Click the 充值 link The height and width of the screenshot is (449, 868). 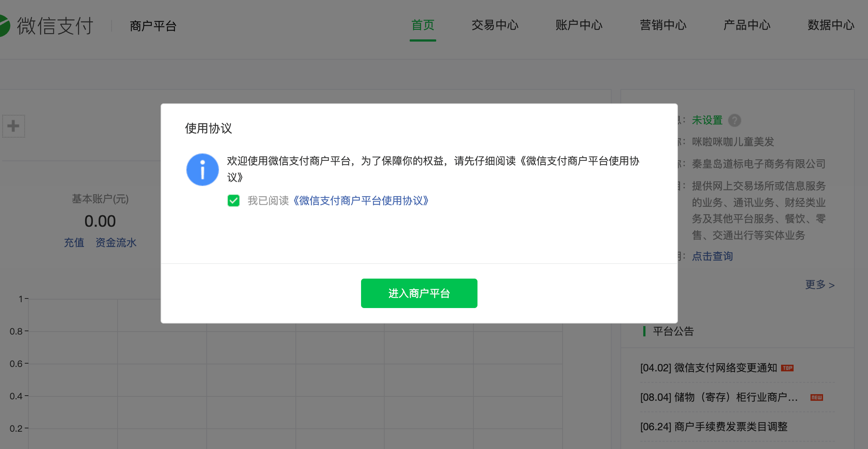pos(74,243)
